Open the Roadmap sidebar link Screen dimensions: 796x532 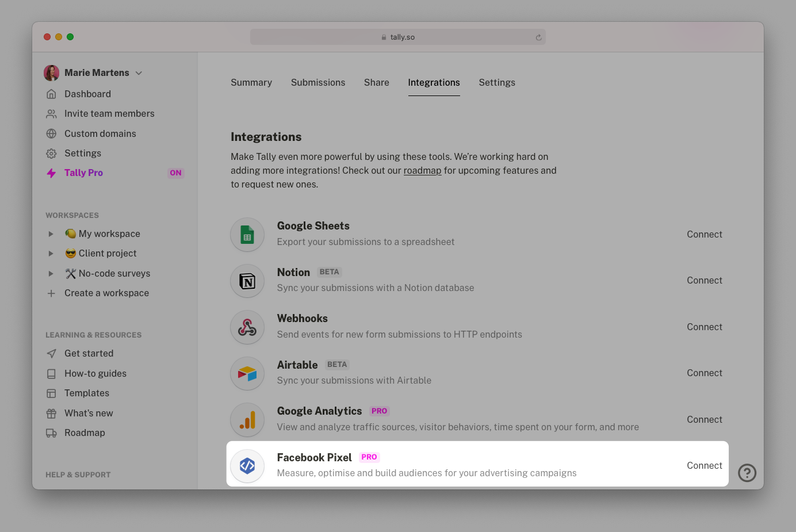point(85,433)
